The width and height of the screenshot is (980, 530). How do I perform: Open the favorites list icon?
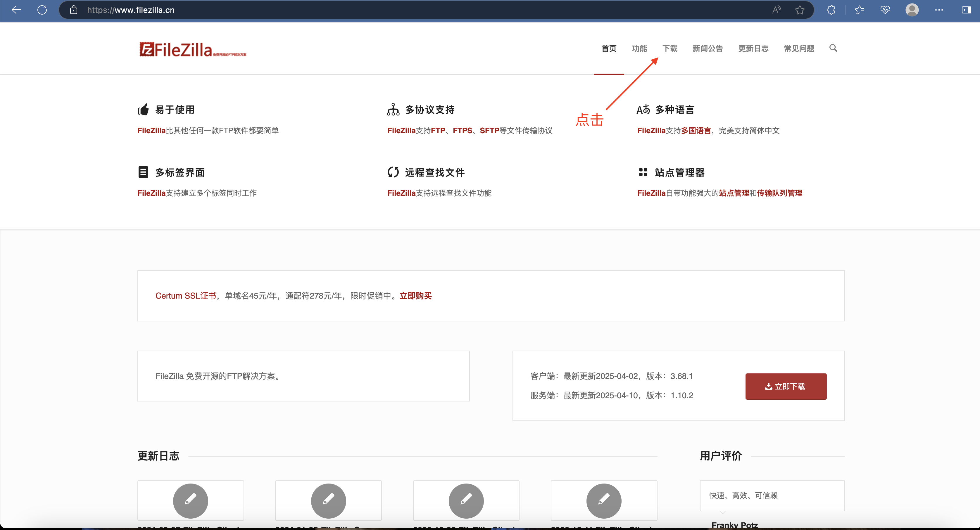click(860, 10)
